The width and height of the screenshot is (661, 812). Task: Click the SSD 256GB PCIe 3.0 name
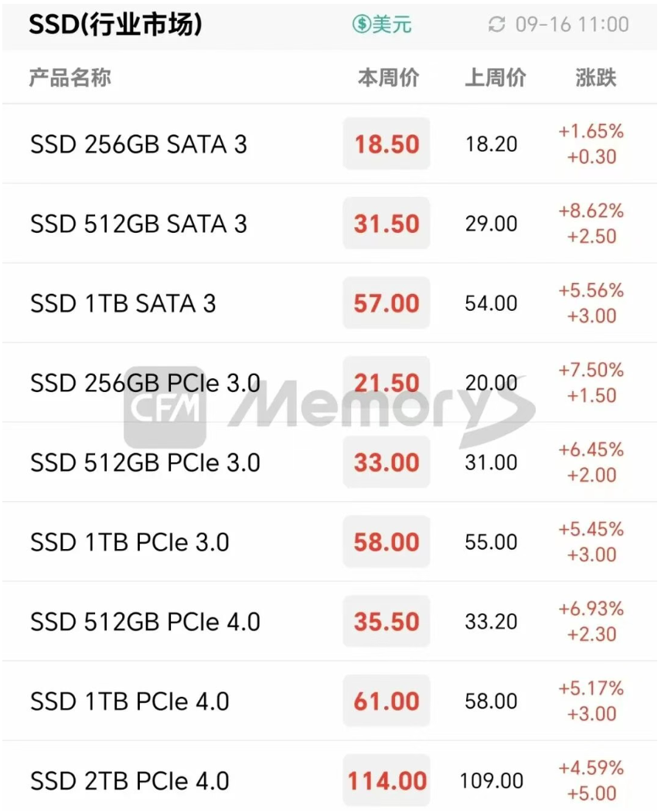coord(145,384)
